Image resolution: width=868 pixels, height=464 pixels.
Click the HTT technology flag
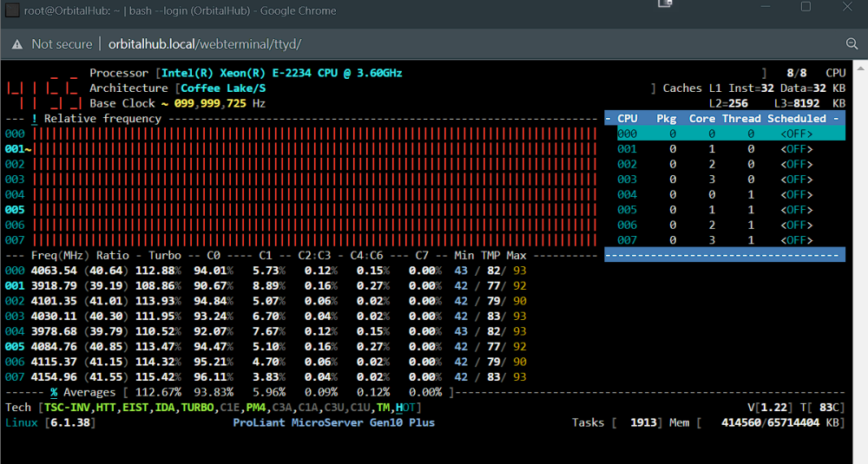coord(106,408)
